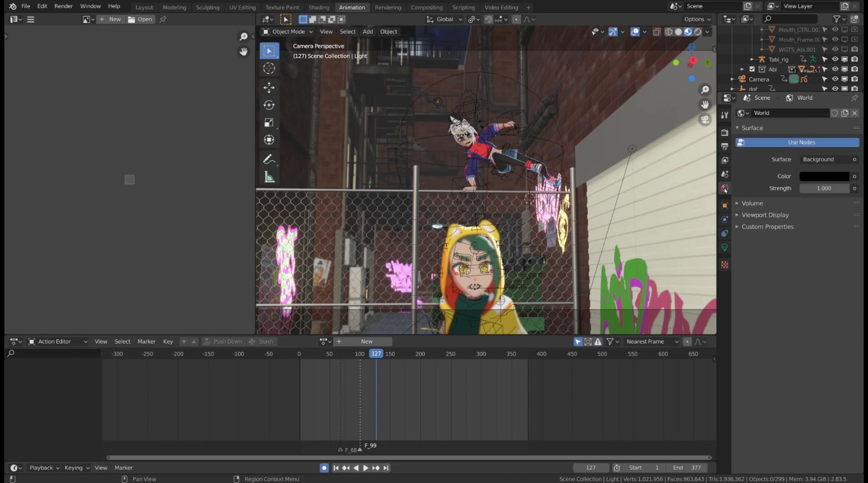Open the View Layer properties tab
The width and height of the screenshot is (868, 483).
(724, 160)
